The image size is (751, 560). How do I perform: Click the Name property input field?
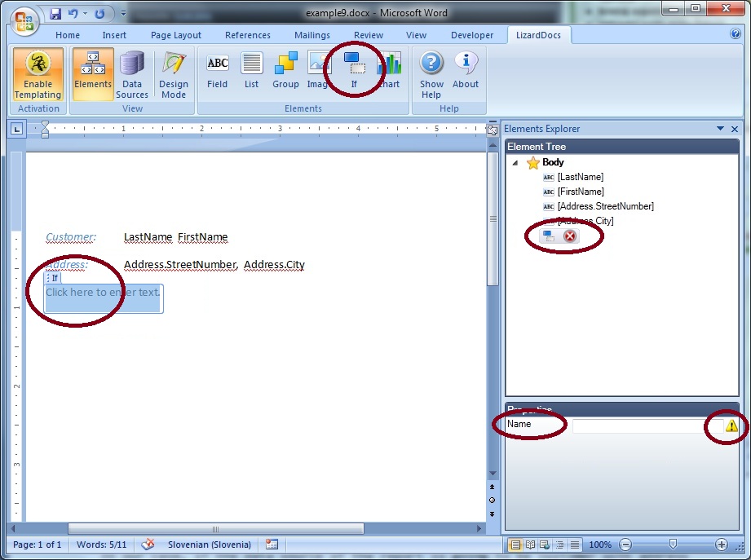[x=647, y=426]
